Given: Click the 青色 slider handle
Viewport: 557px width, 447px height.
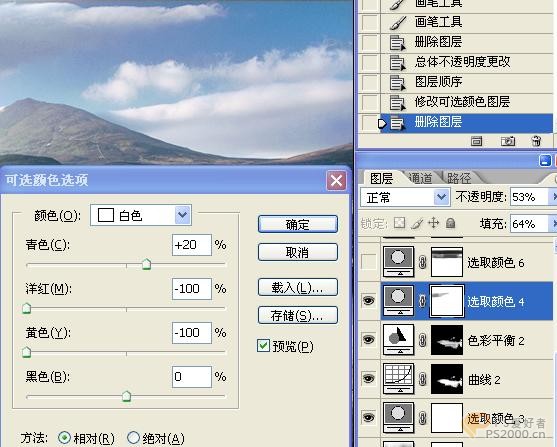Looking at the screenshot, I should pyautogui.click(x=146, y=264).
